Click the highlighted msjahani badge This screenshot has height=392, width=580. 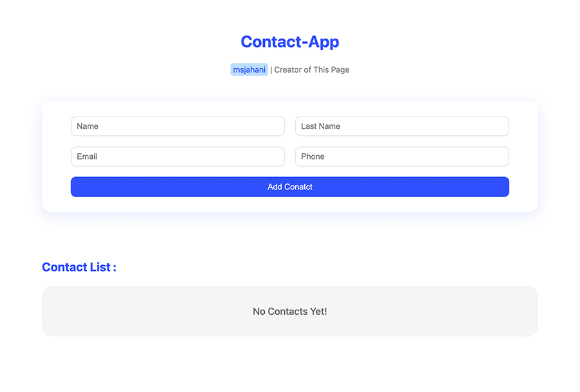pos(249,69)
